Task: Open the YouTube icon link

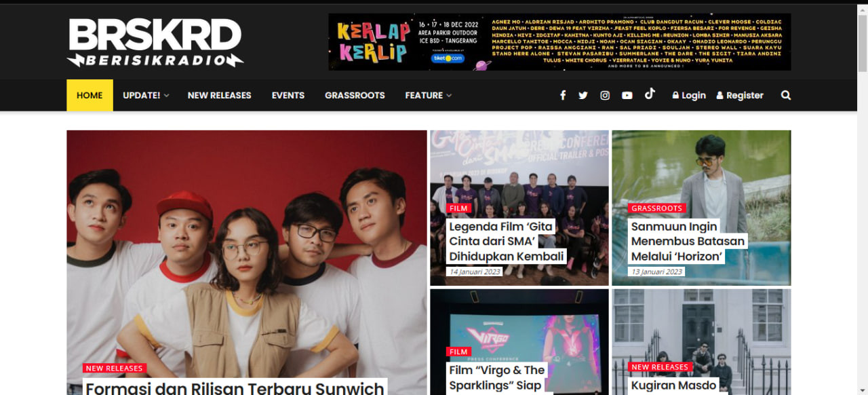Action: [627, 96]
